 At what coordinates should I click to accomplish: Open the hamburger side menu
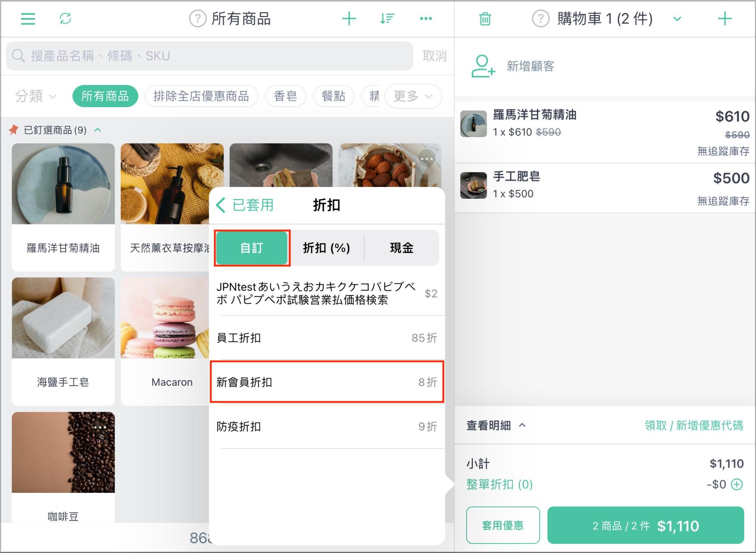pyautogui.click(x=28, y=19)
